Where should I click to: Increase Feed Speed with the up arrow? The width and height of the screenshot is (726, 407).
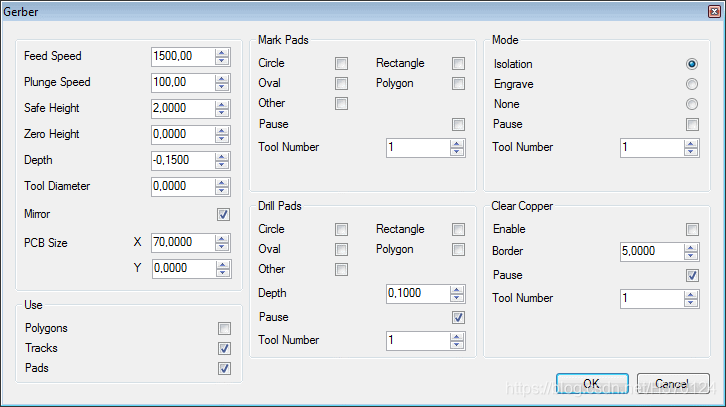pyautogui.click(x=222, y=53)
